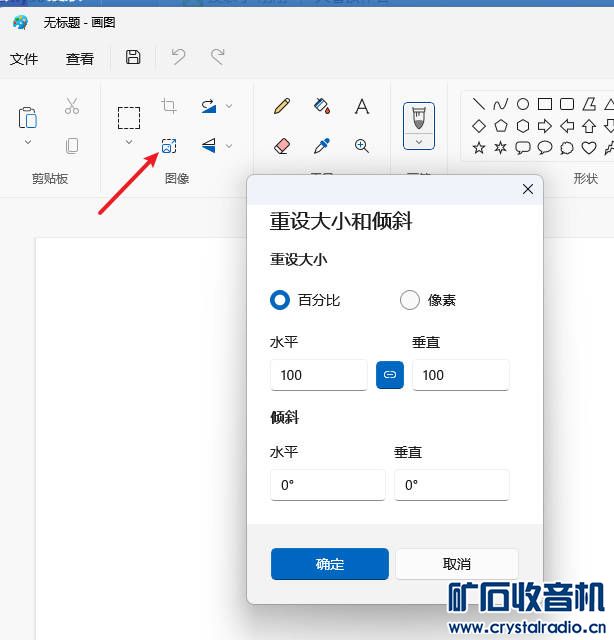Click the 取消 button
Image resolution: width=614 pixels, height=640 pixels.
tap(456, 564)
